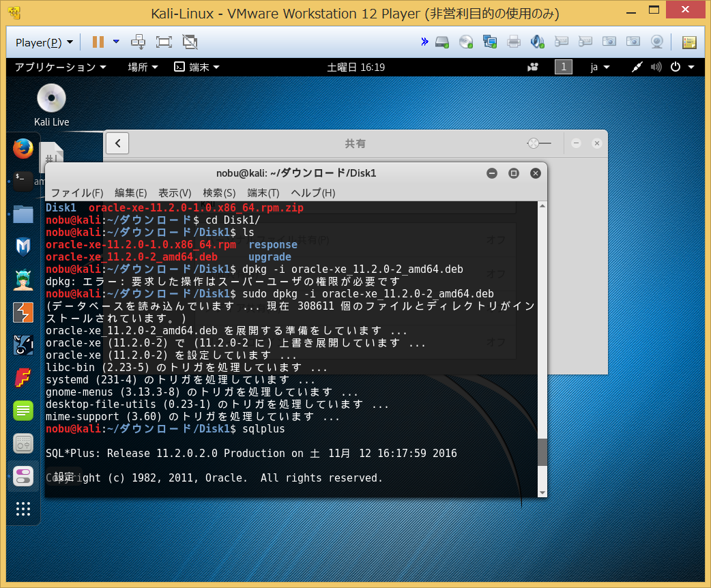
Task: Click the pen/network status icon in top bar
Action: 637,67
